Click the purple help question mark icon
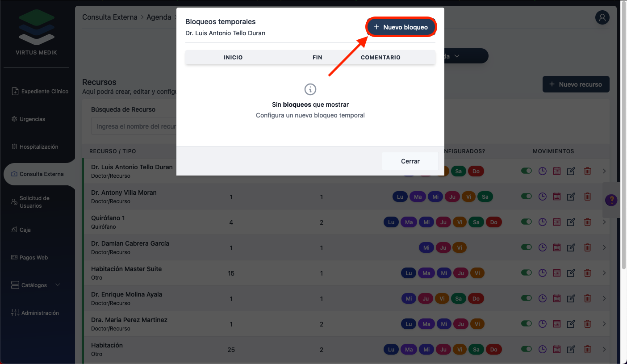 pyautogui.click(x=611, y=200)
